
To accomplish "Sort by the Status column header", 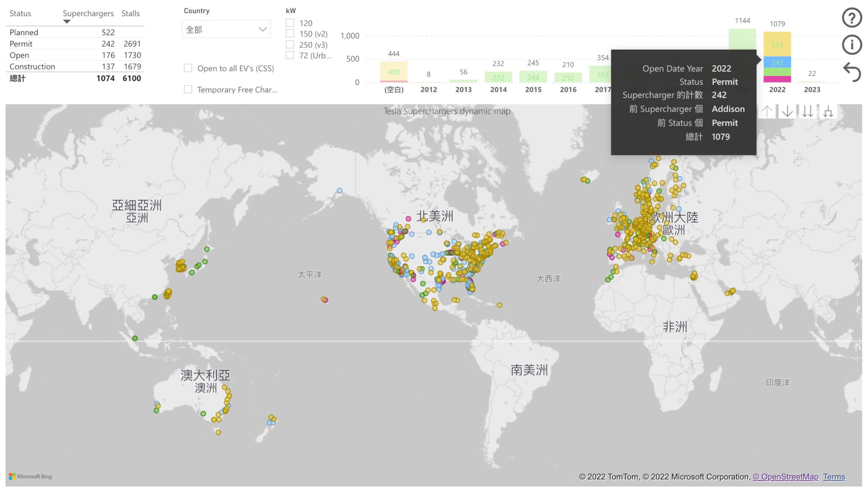I will 20,13.
